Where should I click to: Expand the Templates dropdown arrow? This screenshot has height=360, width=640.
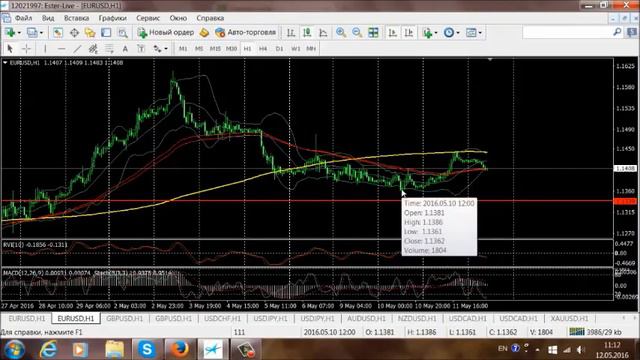pyautogui.click(x=480, y=33)
